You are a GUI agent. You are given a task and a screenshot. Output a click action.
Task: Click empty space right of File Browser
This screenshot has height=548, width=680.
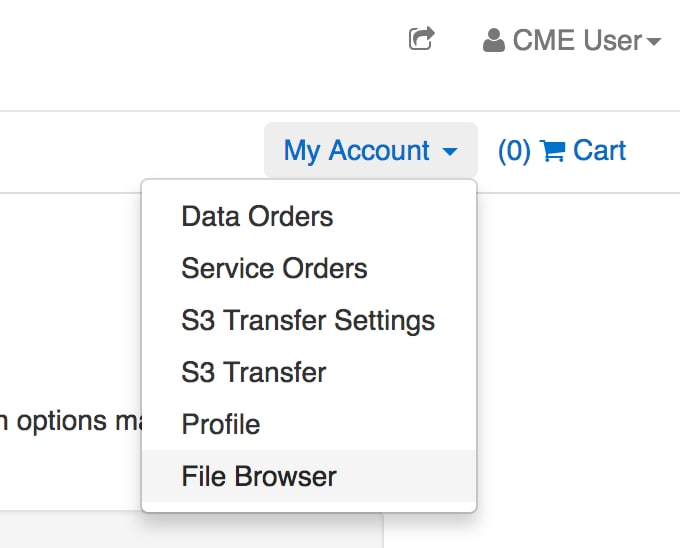point(410,476)
